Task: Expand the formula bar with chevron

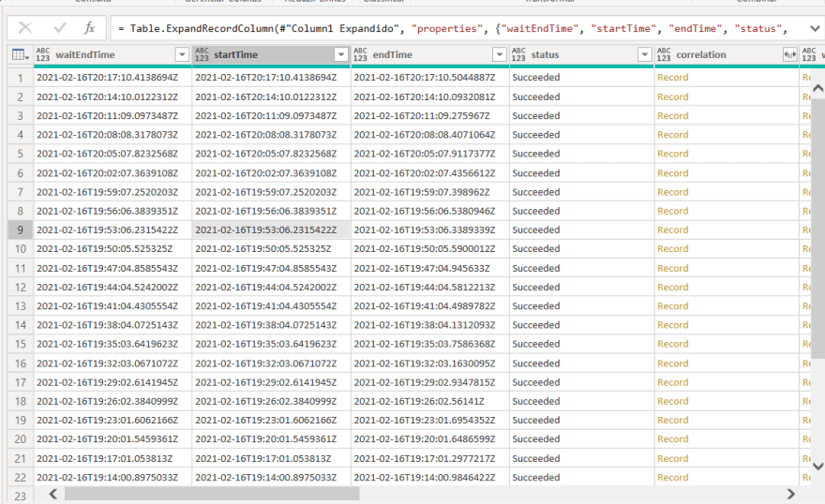Action: point(812,28)
